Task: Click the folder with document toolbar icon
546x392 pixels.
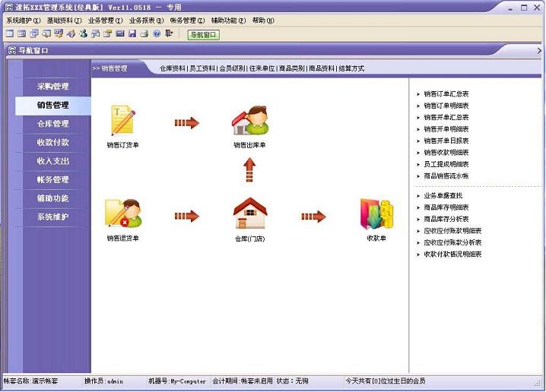Action: point(107,33)
